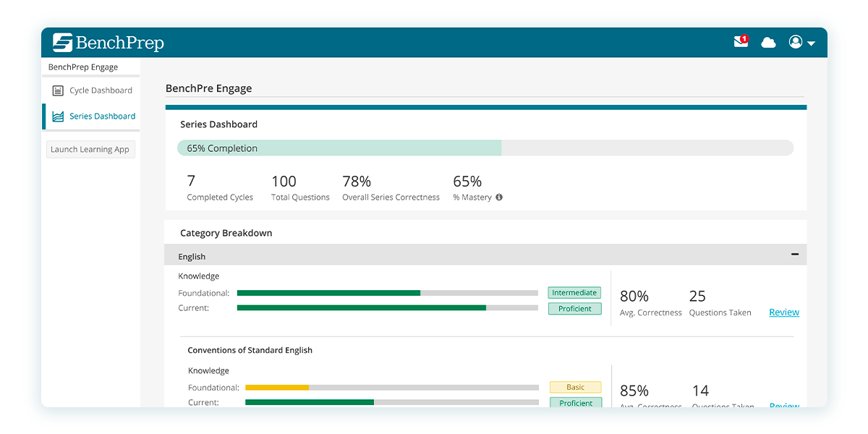
Task: Click the "80%" Avg. Correctness value
Action: [x=634, y=296]
